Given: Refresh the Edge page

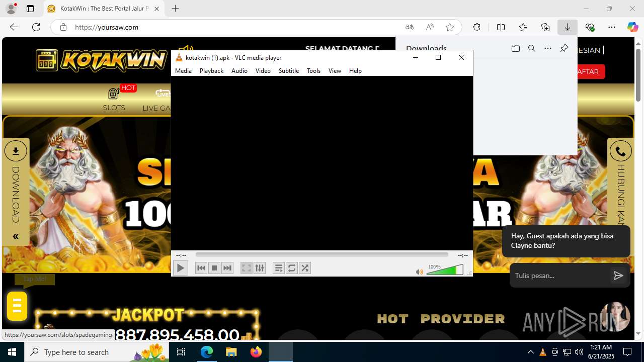Looking at the screenshot, I should tap(36, 27).
